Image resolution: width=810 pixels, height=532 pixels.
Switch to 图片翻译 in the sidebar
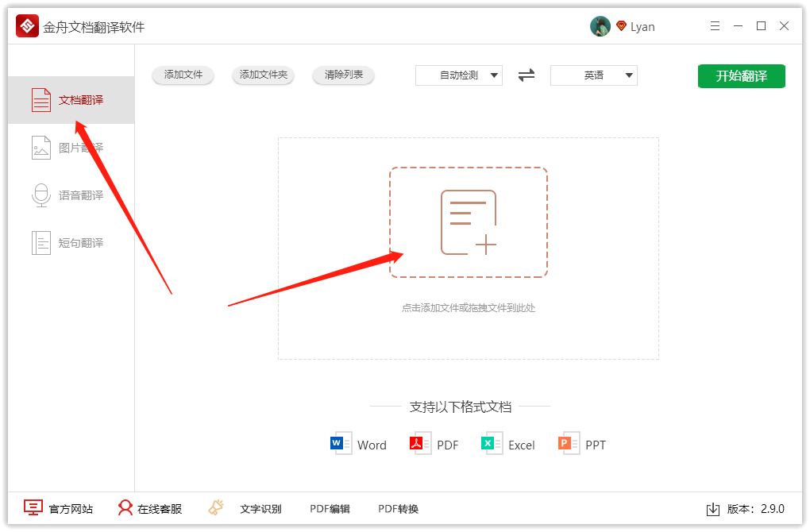click(x=71, y=147)
